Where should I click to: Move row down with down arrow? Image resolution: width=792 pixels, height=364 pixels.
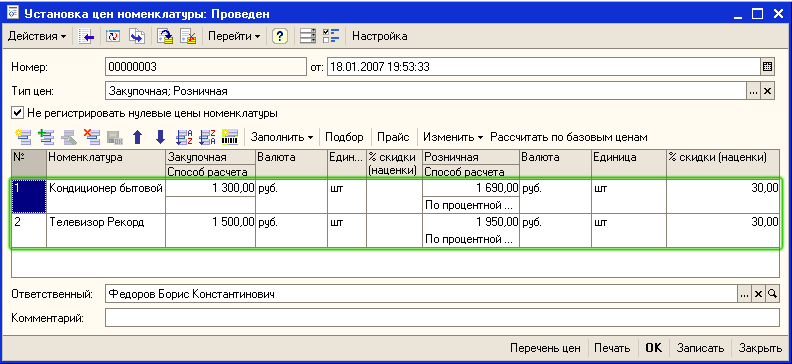pyautogui.click(x=161, y=136)
